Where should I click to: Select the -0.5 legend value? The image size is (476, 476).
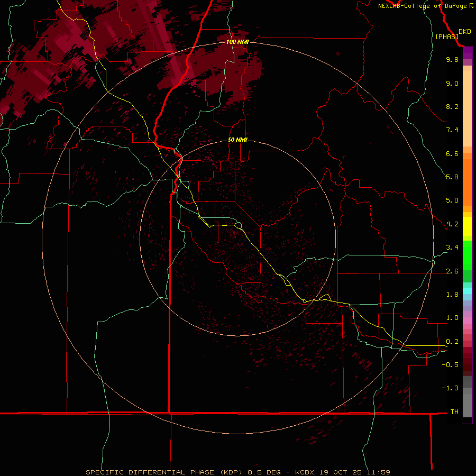(450, 365)
